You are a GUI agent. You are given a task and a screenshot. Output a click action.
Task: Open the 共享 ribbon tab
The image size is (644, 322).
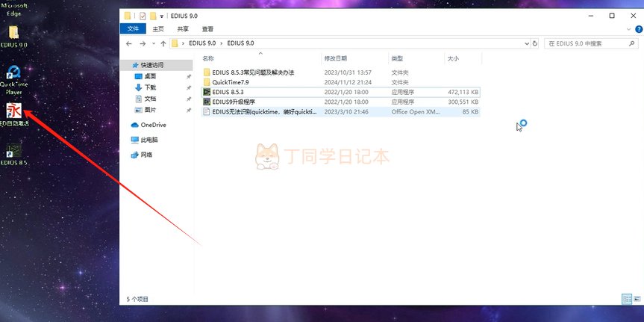[x=183, y=29]
